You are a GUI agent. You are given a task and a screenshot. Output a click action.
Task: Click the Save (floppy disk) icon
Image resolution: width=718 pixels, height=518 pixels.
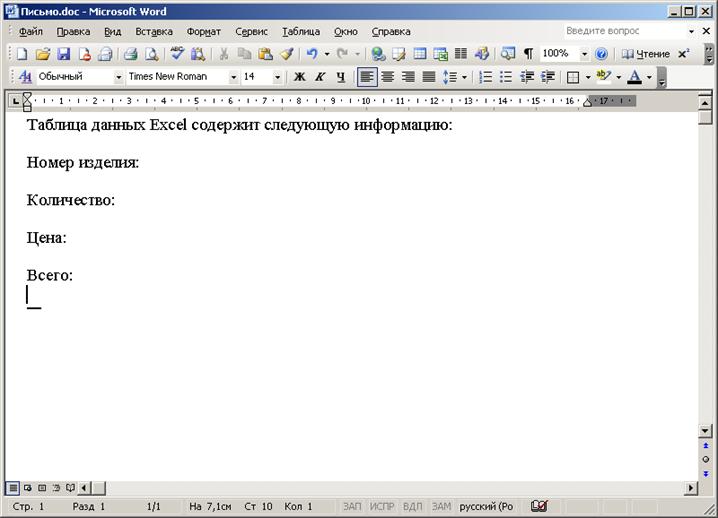click(x=63, y=54)
